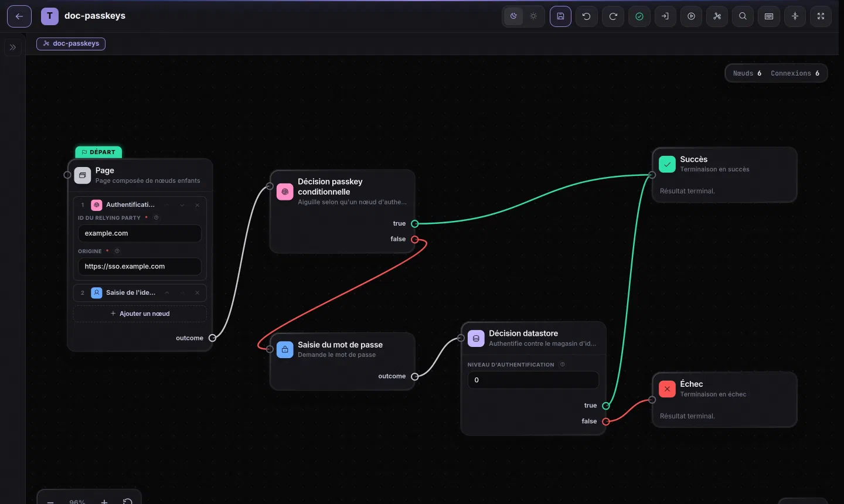Image resolution: width=844 pixels, height=504 pixels.
Task: Click the passkey decision false output port
Action: coord(415,239)
